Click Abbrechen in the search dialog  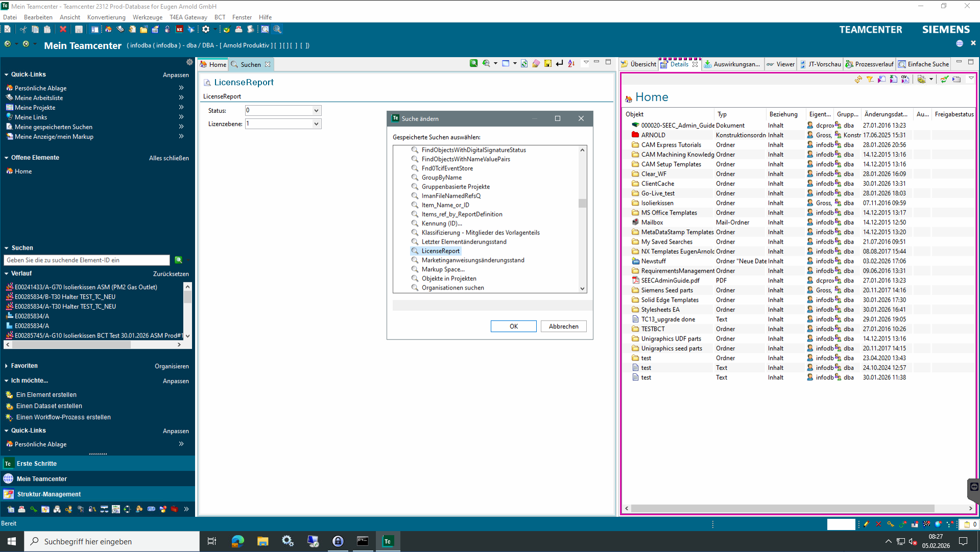563,326
